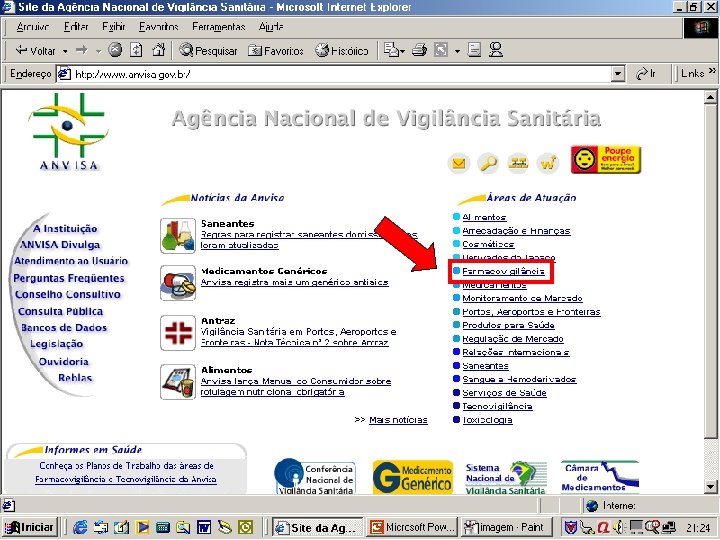Screen dimensions: 720x540
Task: Select Ouvidoria in side menu
Action: 64,361
